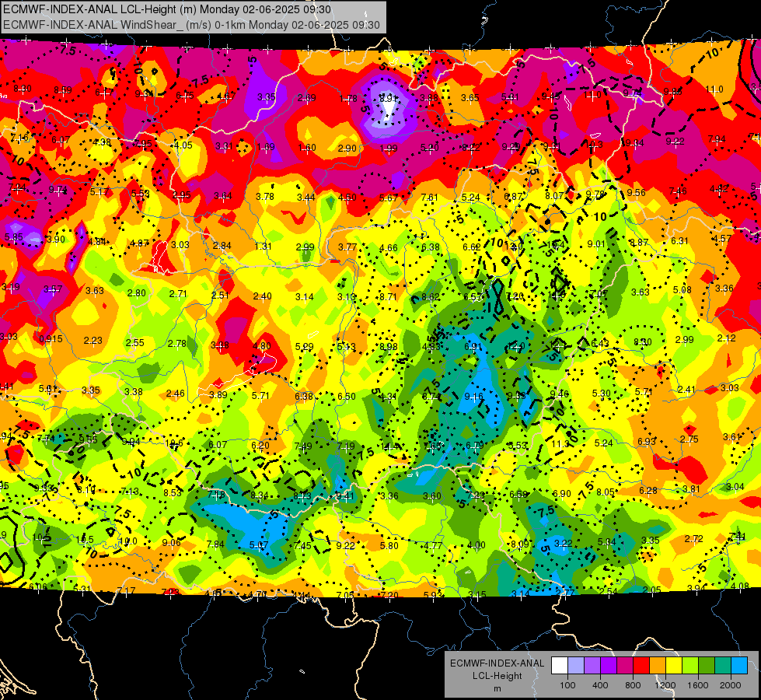Click the 1200 label under the legend
The height and width of the screenshot is (700, 761).
(665, 685)
